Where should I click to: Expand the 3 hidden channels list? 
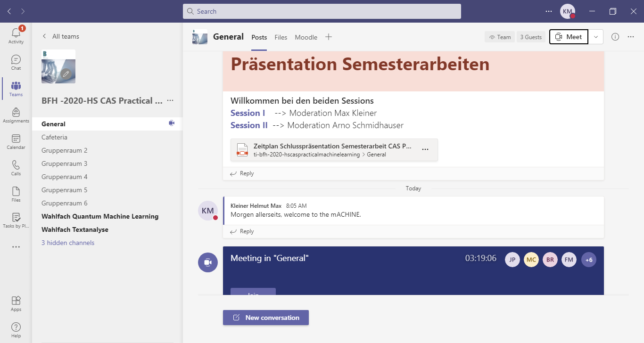pos(68,243)
